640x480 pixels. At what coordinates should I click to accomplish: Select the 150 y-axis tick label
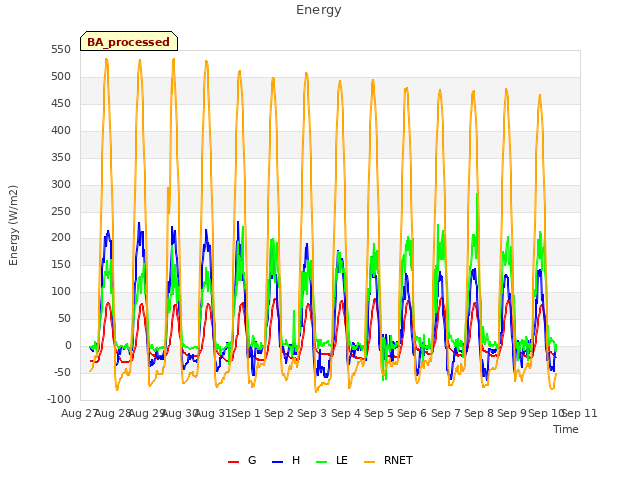pyautogui.click(x=61, y=264)
